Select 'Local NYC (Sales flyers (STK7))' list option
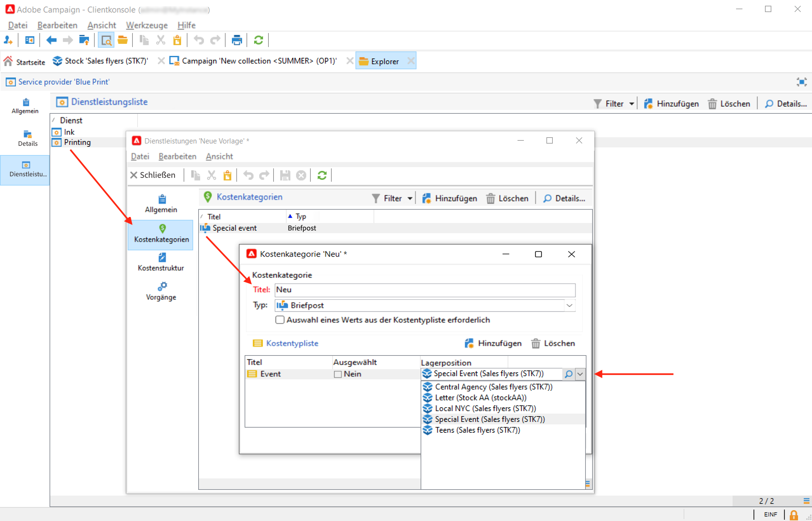This screenshot has height=521, width=812. 485,408
